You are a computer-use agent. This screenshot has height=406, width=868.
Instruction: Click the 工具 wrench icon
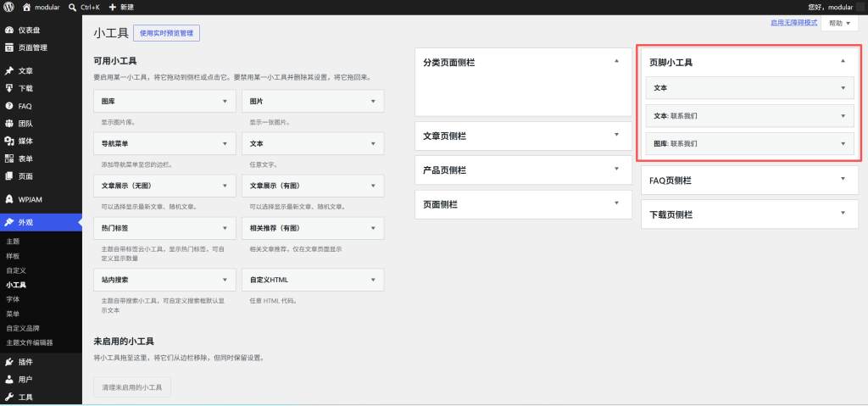coord(8,397)
